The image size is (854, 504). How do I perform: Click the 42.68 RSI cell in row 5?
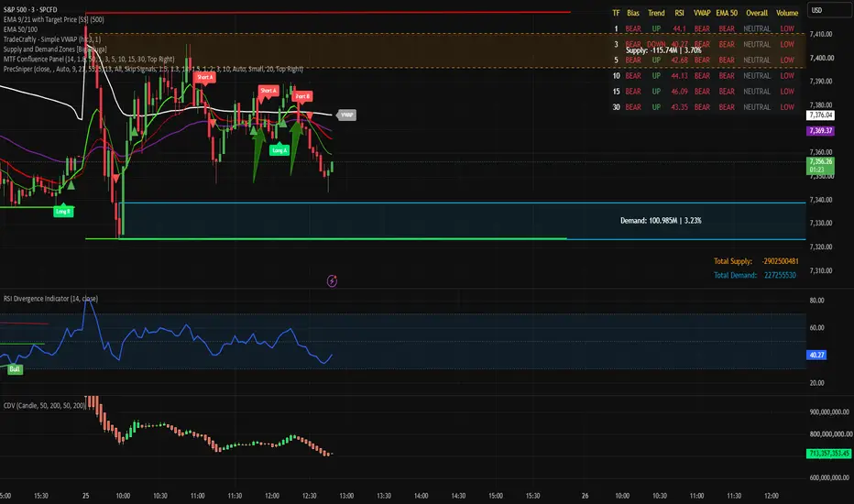coord(679,60)
